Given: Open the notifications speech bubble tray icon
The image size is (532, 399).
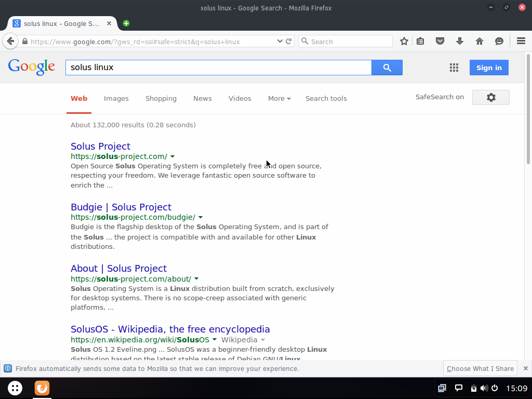Looking at the screenshot, I should (459, 388).
